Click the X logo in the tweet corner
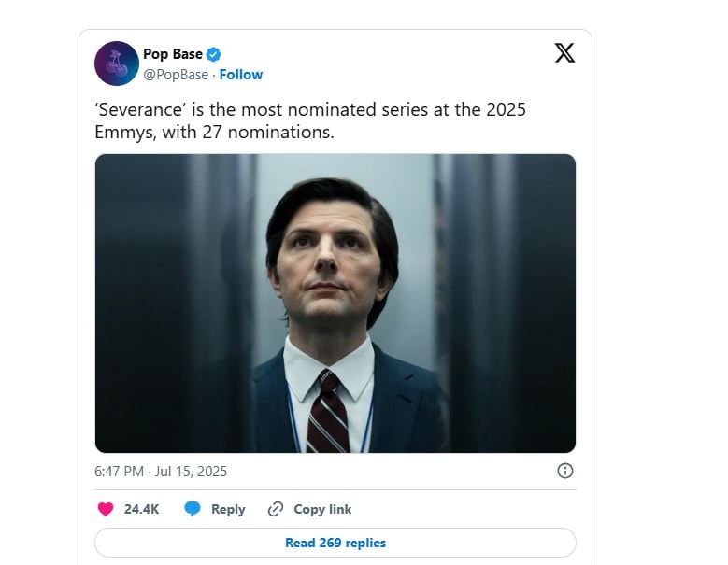This screenshot has height=565, width=728. (564, 53)
